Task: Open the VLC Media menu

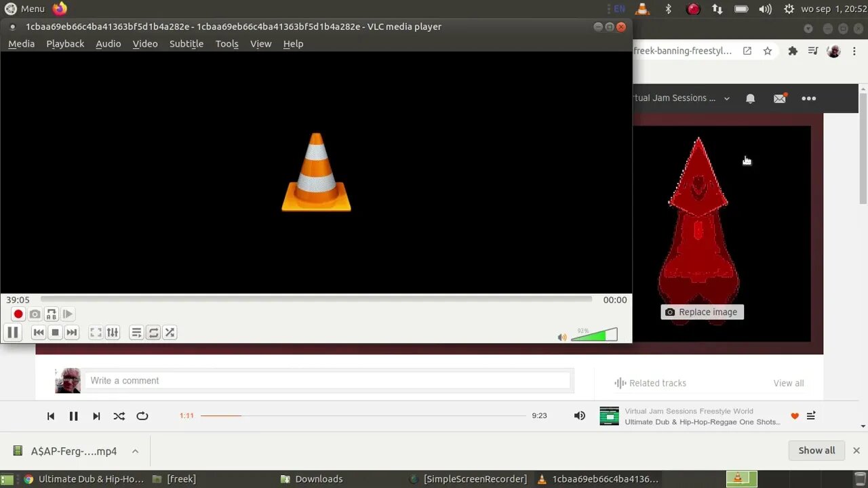Action: (21, 43)
